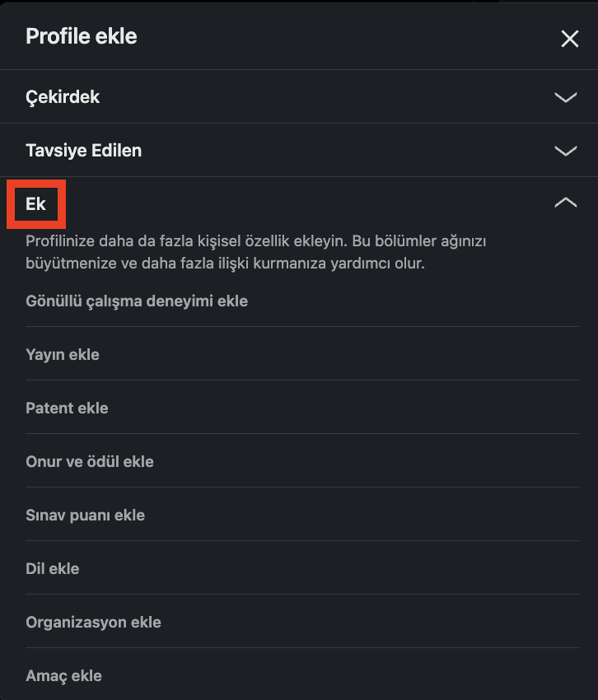Click the Profile ekle dialog title

[x=82, y=36]
